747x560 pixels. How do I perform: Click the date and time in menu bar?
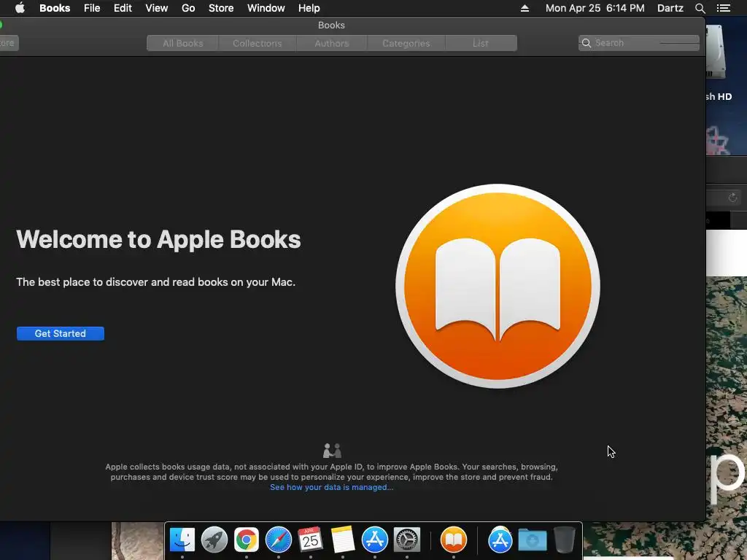[595, 8]
